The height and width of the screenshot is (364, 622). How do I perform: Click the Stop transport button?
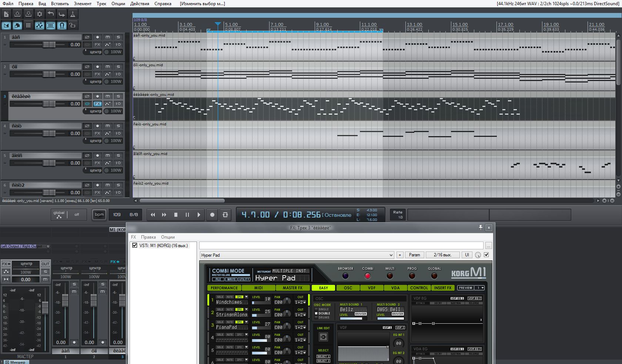tap(176, 215)
